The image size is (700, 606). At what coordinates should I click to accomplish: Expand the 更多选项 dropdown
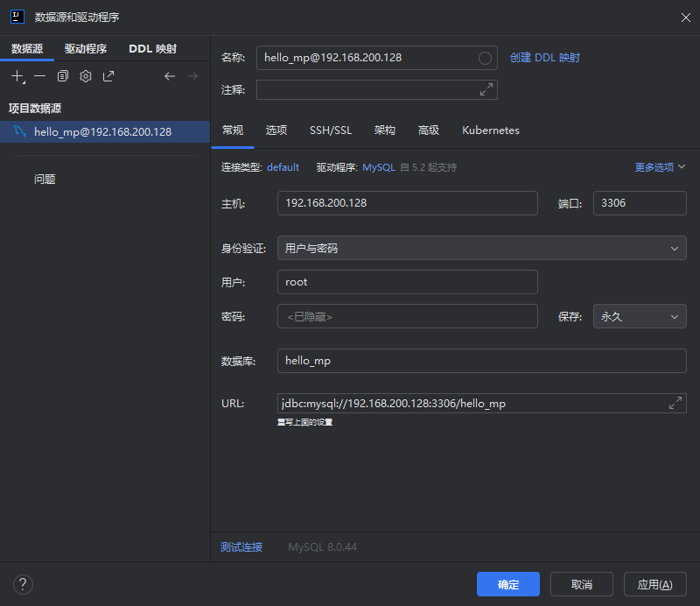pyautogui.click(x=660, y=167)
